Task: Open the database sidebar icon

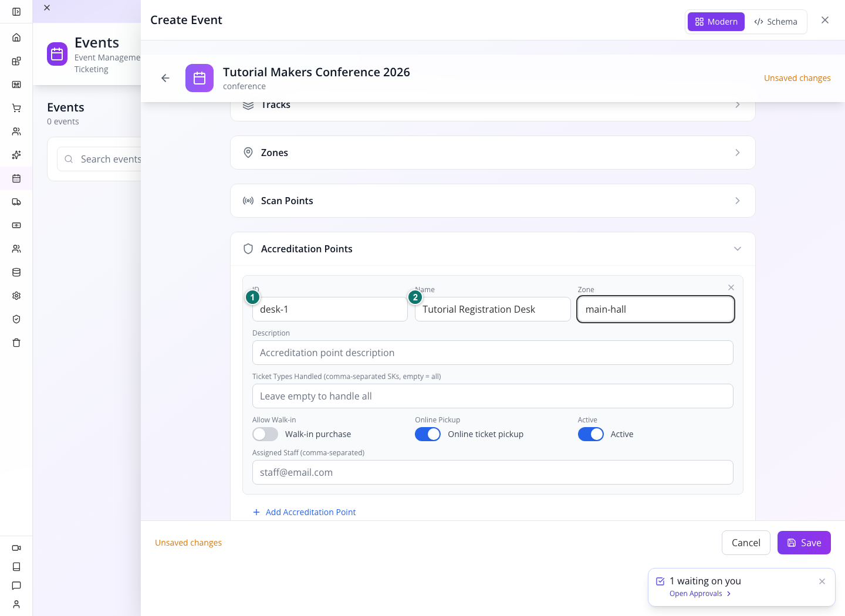Action: (16, 272)
